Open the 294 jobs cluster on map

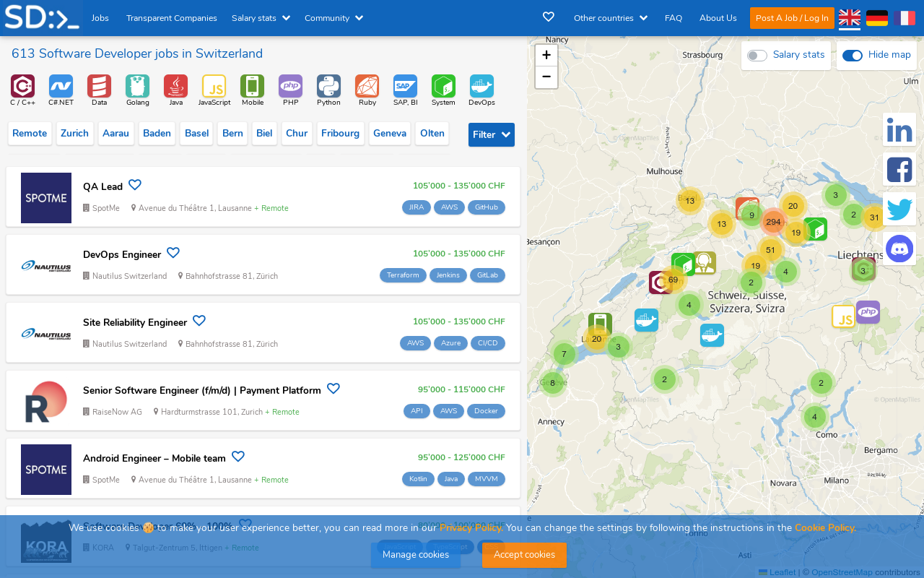pyautogui.click(x=773, y=222)
